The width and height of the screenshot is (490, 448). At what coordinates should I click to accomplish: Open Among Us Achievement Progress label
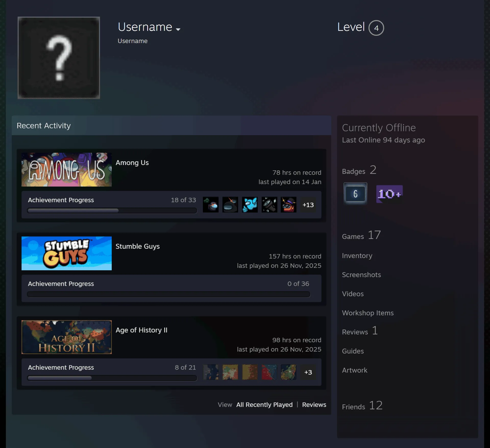[61, 200]
